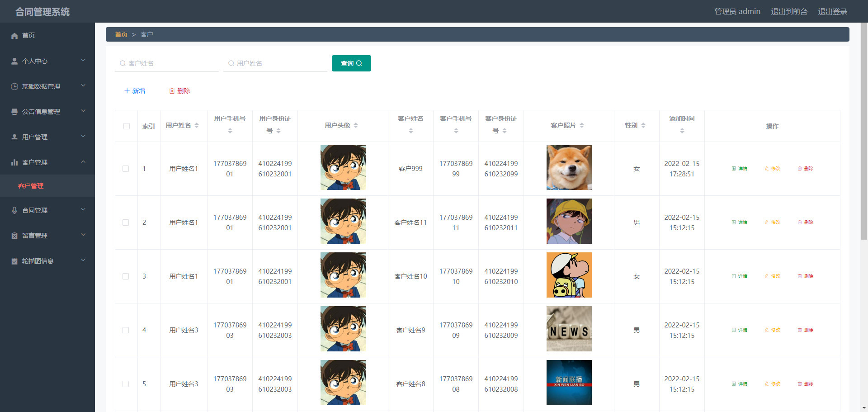Click the 留言管理 sidebar icon
Screen dimensions: 868x412
pos(14,236)
